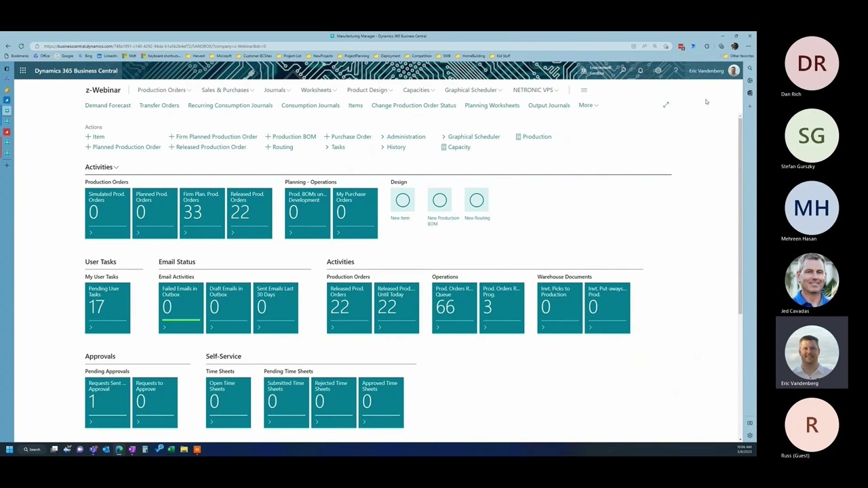
Task: Open Output Journals page
Action: click(x=549, y=105)
